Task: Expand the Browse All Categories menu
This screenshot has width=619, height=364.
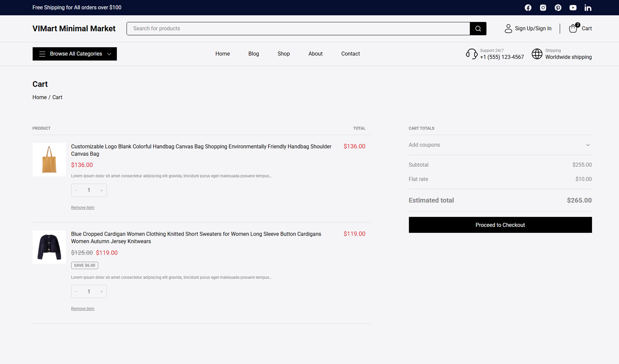Action: (x=74, y=54)
